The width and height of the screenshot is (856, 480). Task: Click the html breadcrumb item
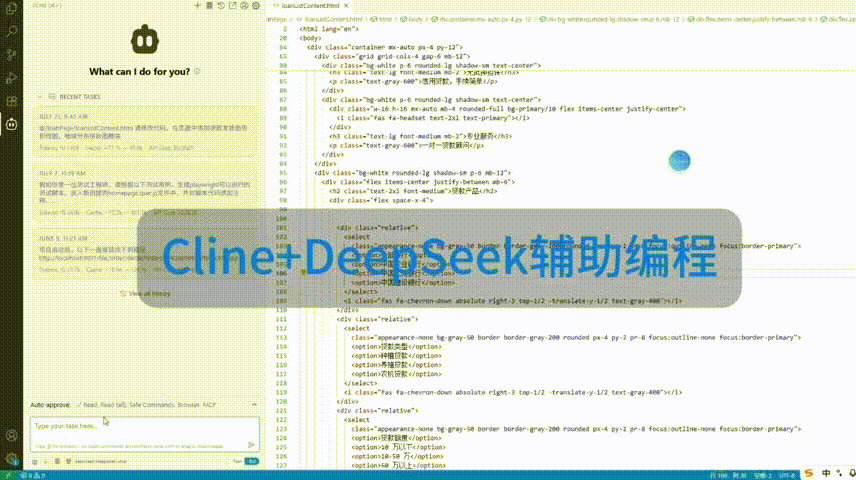[x=382, y=19]
